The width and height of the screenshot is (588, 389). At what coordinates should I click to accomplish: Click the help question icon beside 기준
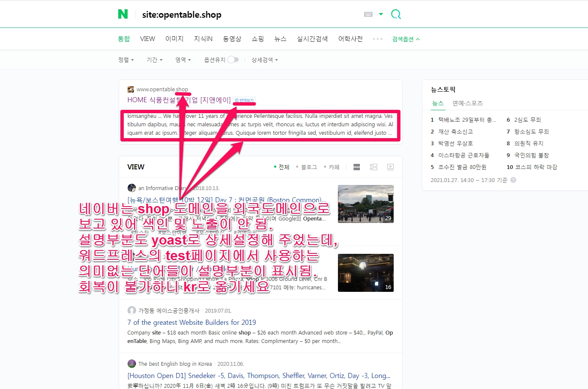click(513, 180)
